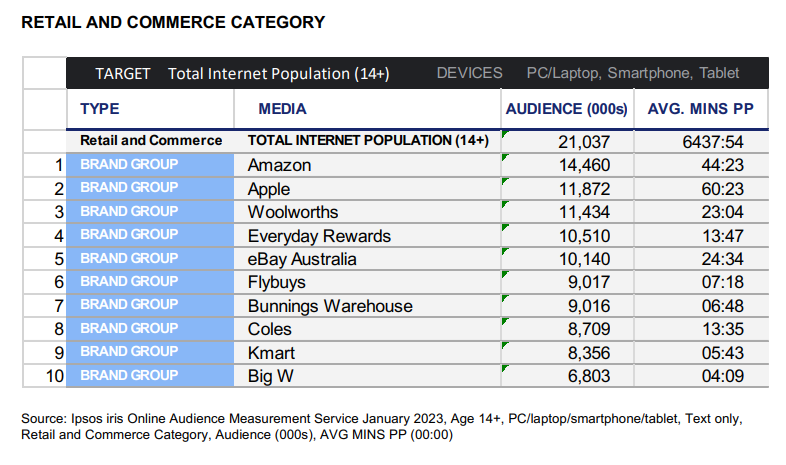The width and height of the screenshot is (786, 465).
Task: Select the eBay Australia cell
Action: [304, 259]
